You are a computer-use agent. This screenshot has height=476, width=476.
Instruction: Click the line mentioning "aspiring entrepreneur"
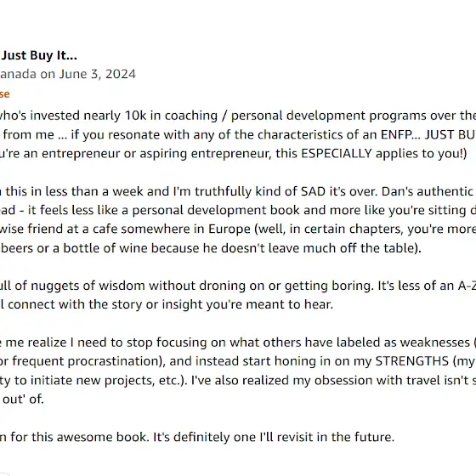pyautogui.click(x=233, y=154)
